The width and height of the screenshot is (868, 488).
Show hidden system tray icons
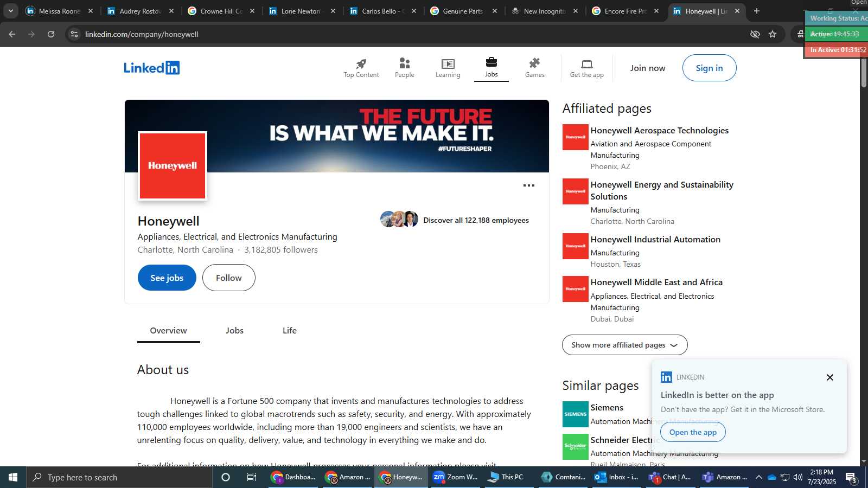pos(758,477)
